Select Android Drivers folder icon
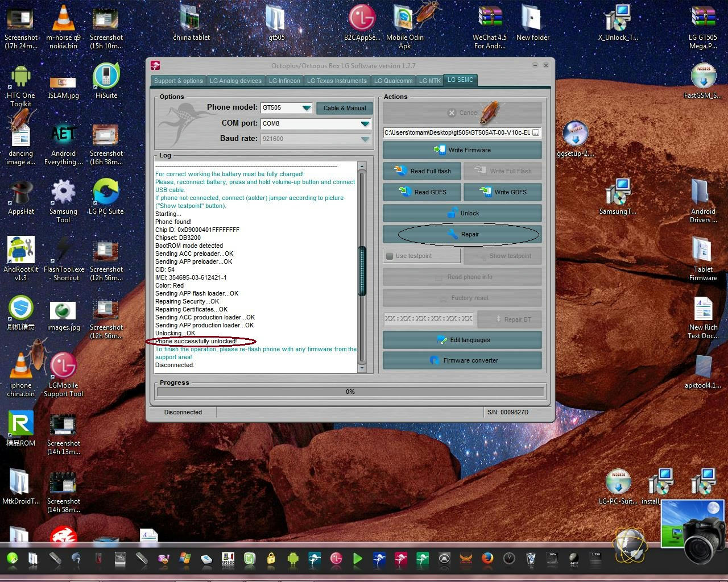Screen dimensions: 728x582 tap(704, 201)
